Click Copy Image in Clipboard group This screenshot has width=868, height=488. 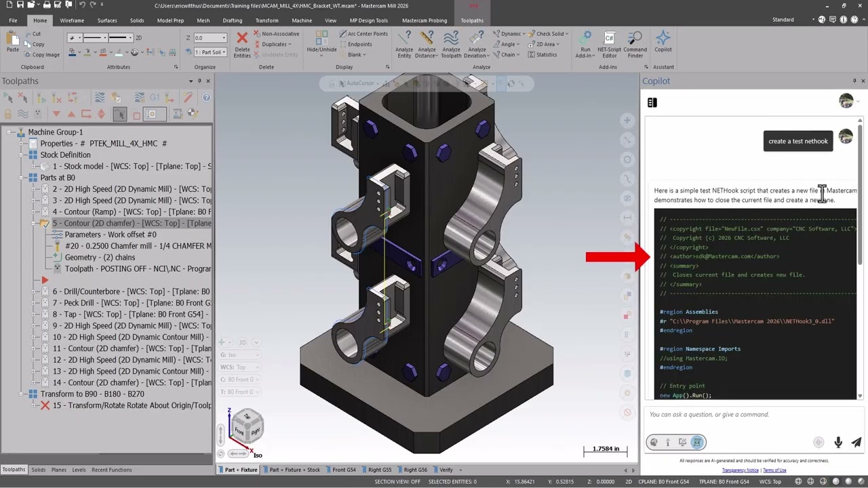pyautogui.click(x=41, y=54)
